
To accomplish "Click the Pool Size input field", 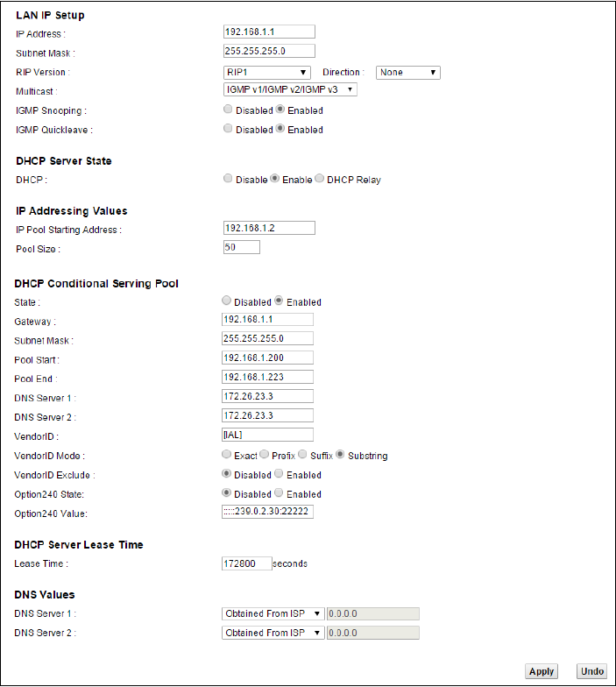I will pyautogui.click(x=242, y=247).
